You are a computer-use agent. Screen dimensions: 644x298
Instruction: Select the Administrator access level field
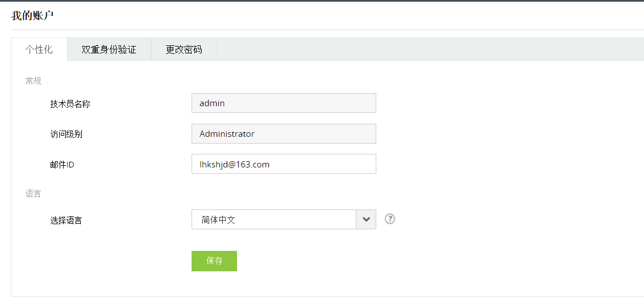284,134
